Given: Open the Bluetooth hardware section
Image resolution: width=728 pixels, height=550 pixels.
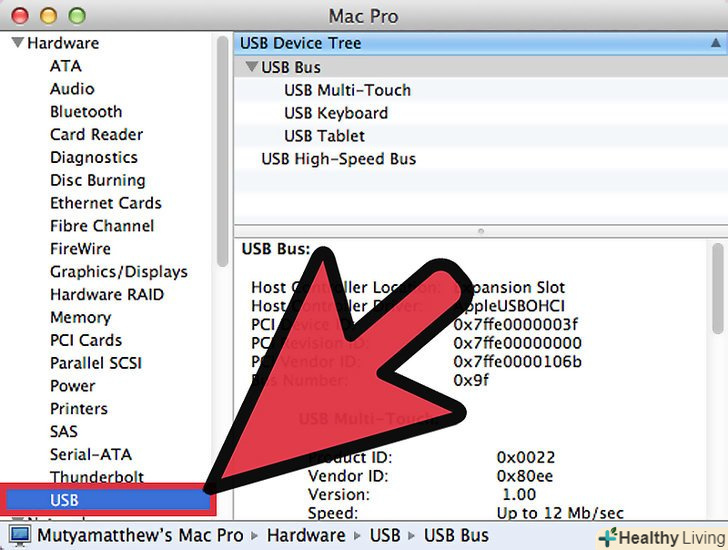Looking at the screenshot, I should (86, 111).
